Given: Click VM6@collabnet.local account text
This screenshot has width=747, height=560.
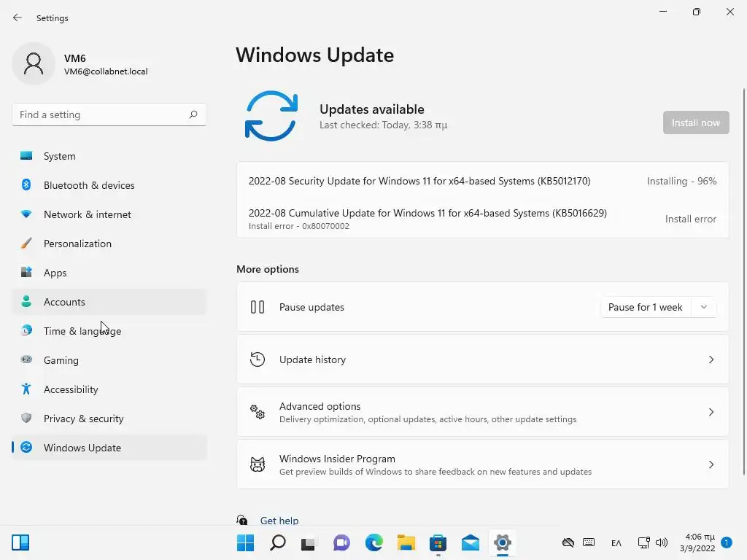Looking at the screenshot, I should click(106, 71).
